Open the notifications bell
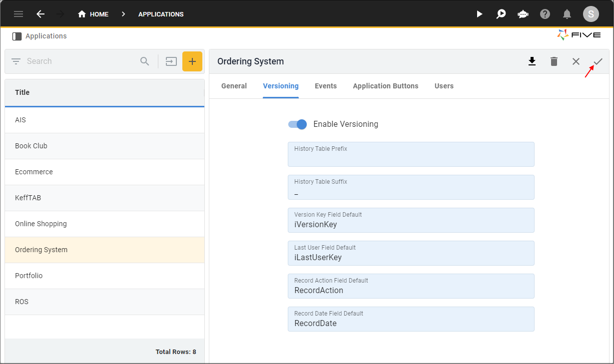 tap(567, 14)
